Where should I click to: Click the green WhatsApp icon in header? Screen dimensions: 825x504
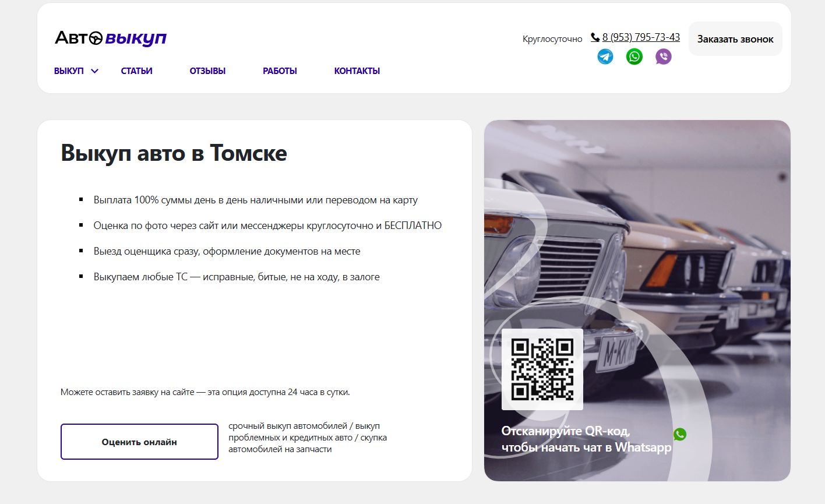click(634, 57)
